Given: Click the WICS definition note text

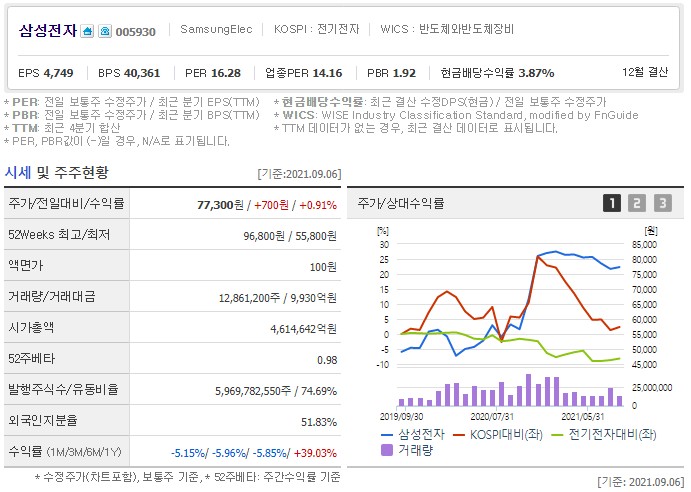Looking at the screenshot, I should point(456,116).
